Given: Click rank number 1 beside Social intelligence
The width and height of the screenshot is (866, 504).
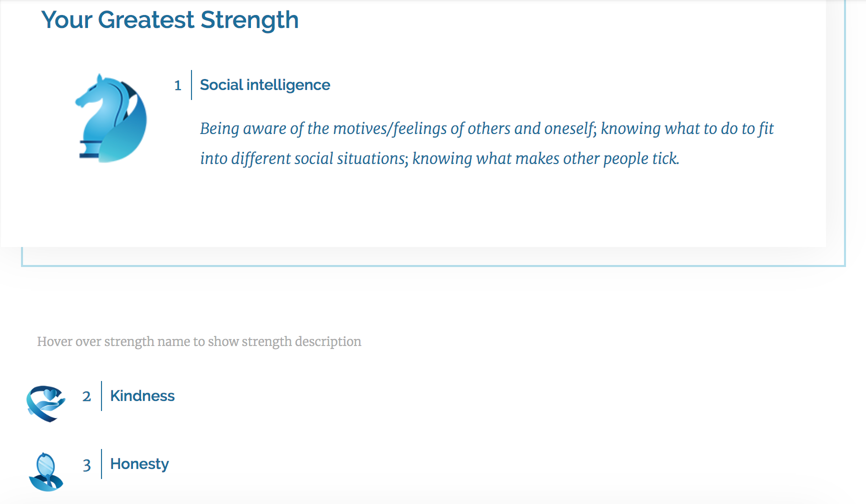Looking at the screenshot, I should coord(178,85).
